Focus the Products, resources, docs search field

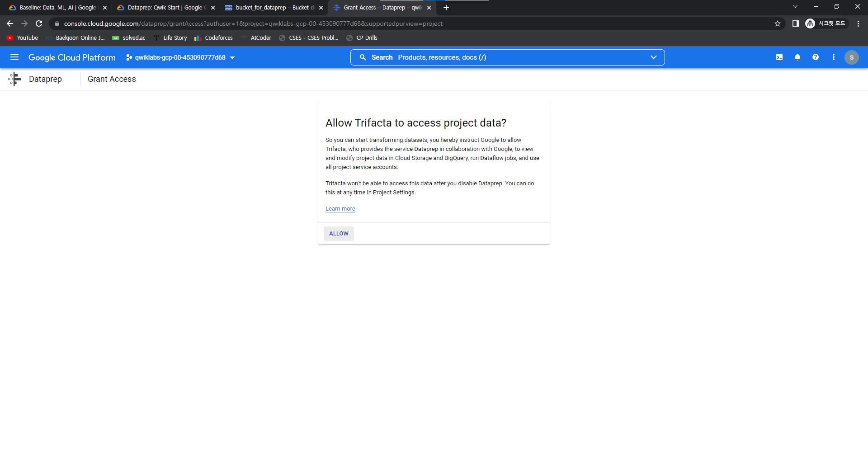click(x=507, y=57)
